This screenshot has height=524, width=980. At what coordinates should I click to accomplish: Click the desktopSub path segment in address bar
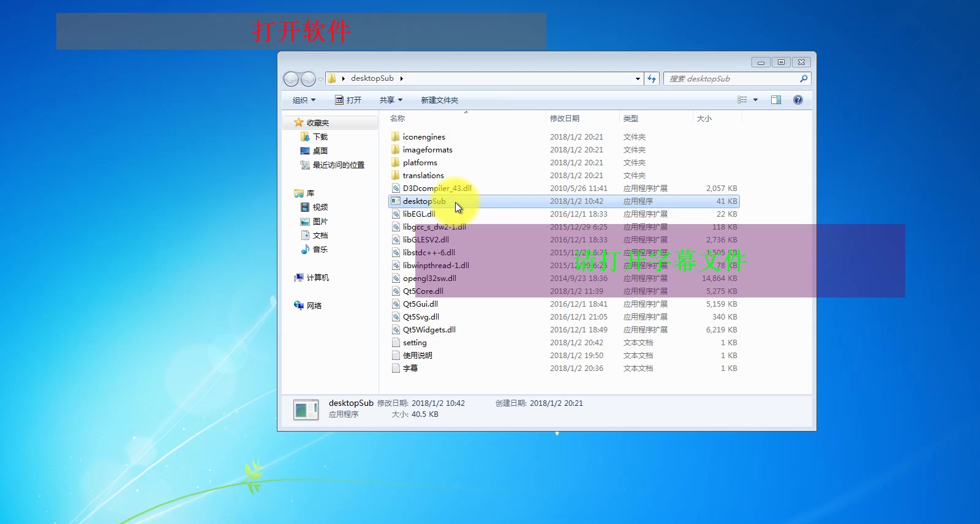[372, 78]
